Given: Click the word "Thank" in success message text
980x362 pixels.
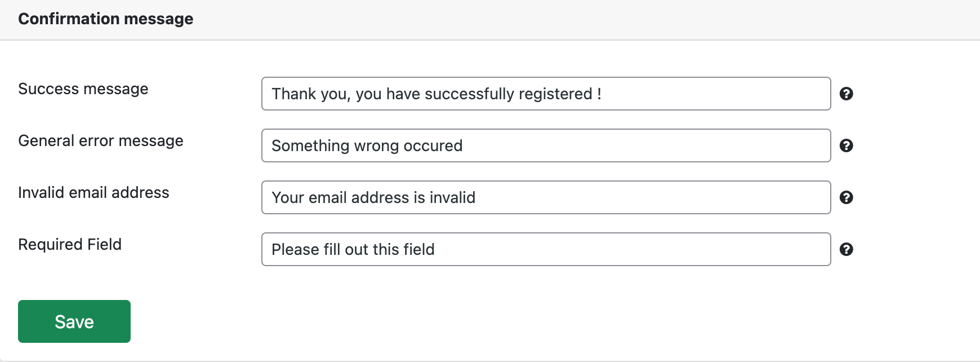Looking at the screenshot, I should click(x=293, y=94).
